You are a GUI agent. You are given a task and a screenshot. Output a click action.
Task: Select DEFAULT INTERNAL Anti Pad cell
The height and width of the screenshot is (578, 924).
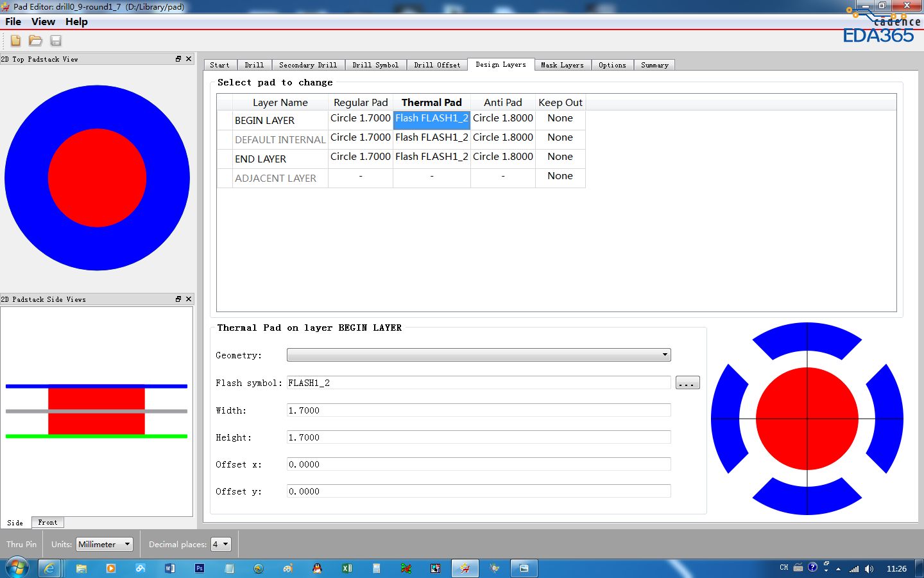click(503, 138)
